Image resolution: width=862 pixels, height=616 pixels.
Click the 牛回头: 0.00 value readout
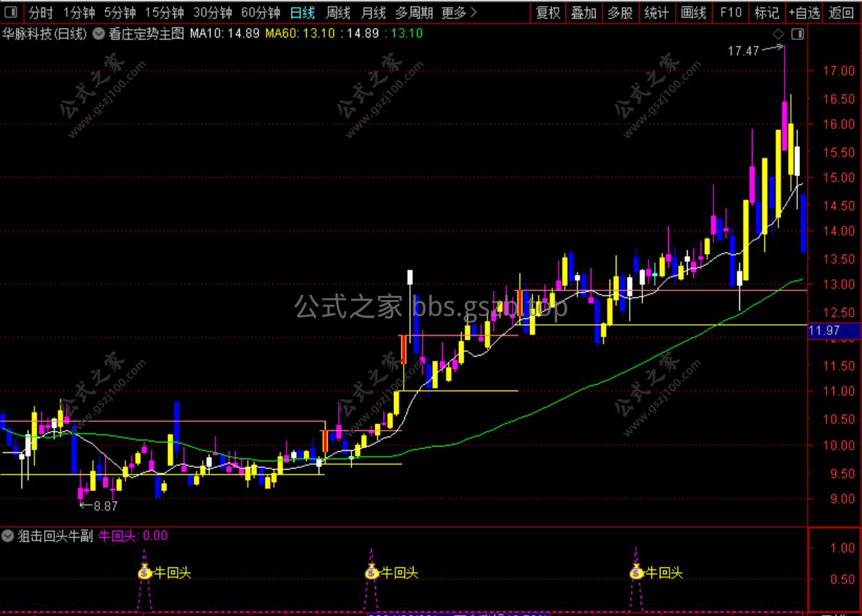[x=133, y=536]
